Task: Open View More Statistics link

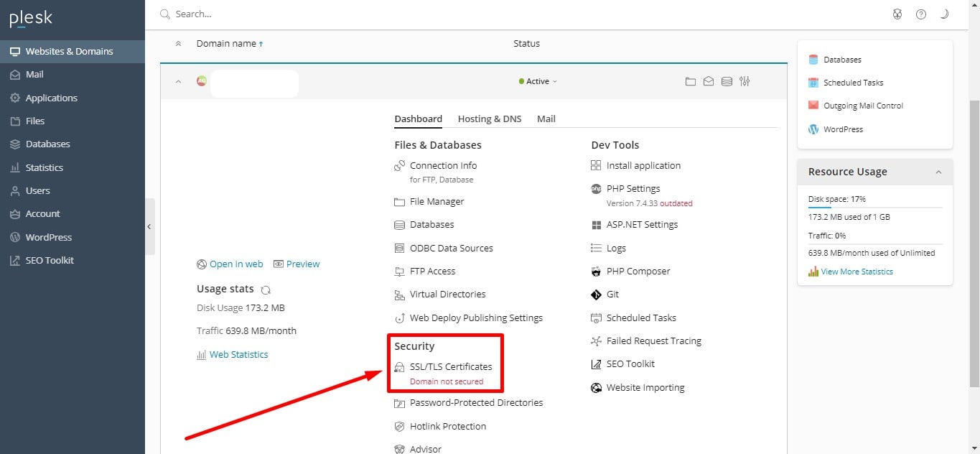Action: click(857, 272)
